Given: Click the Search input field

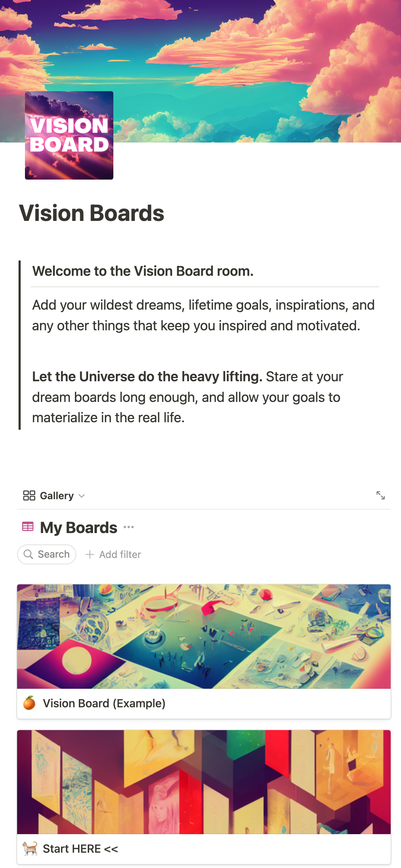Looking at the screenshot, I should click(53, 554).
